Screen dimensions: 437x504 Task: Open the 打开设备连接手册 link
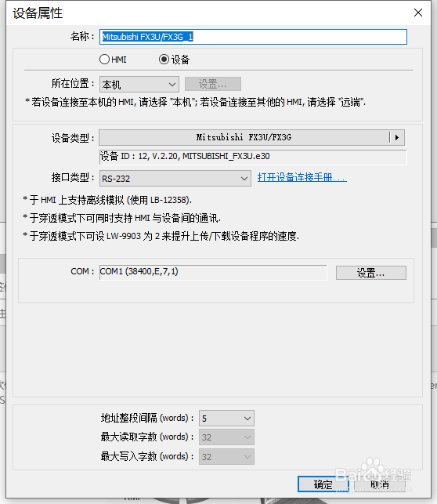[302, 177]
